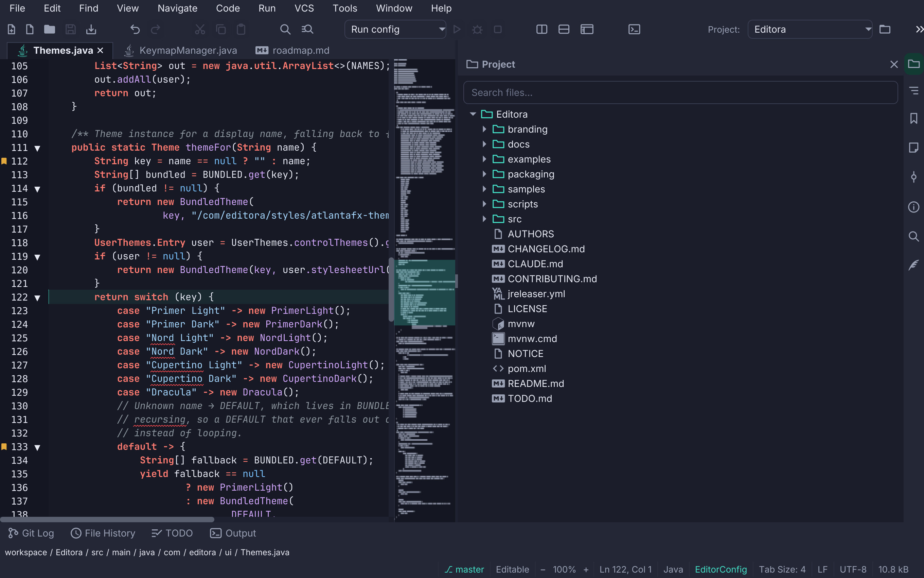Split editor horizontally icon
Viewport: 924px width, 578px height.
[x=564, y=30]
